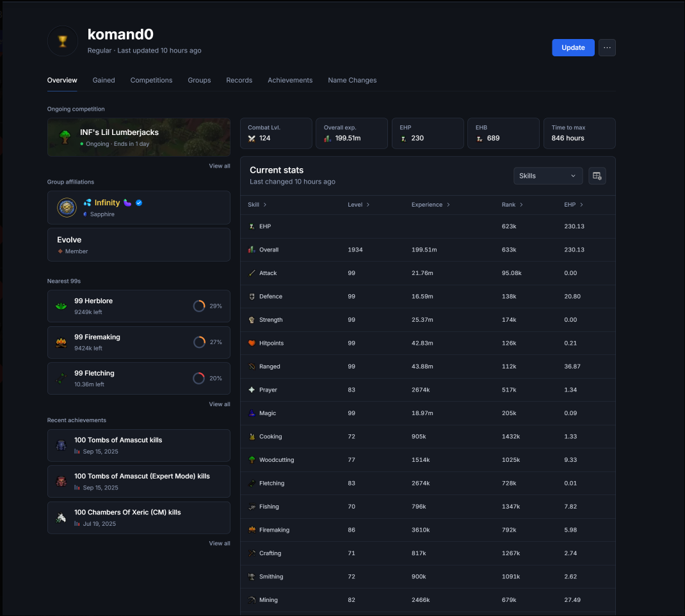The height and width of the screenshot is (616, 685).
Task: Click the blue Update button
Action: [573, 47]
